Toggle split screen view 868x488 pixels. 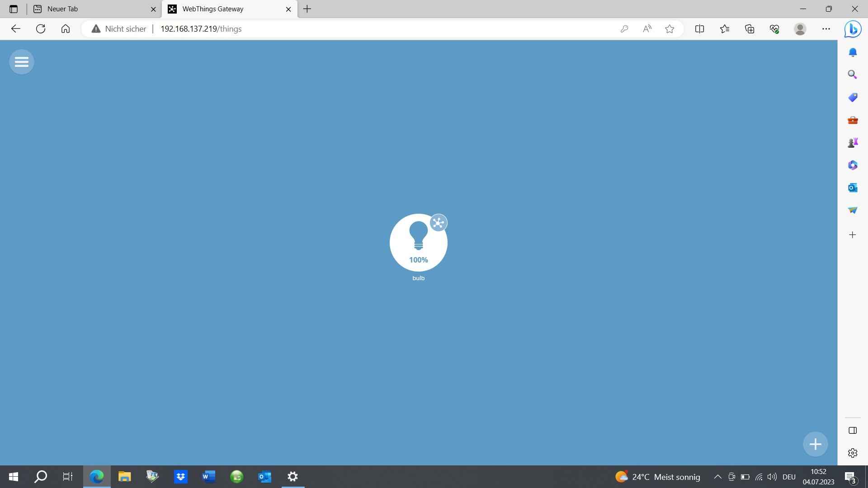tap(699, 29)
